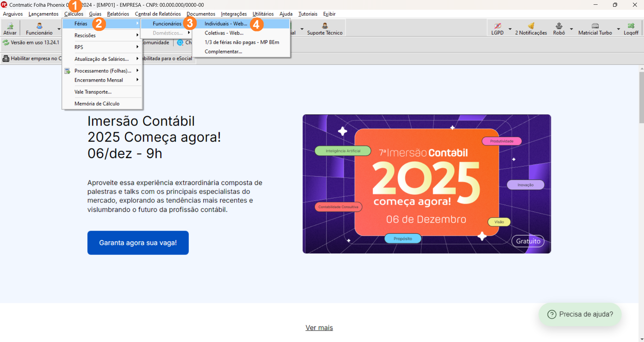Follow the Ver mais link
The image size is (644, 342).
(319, 328)
